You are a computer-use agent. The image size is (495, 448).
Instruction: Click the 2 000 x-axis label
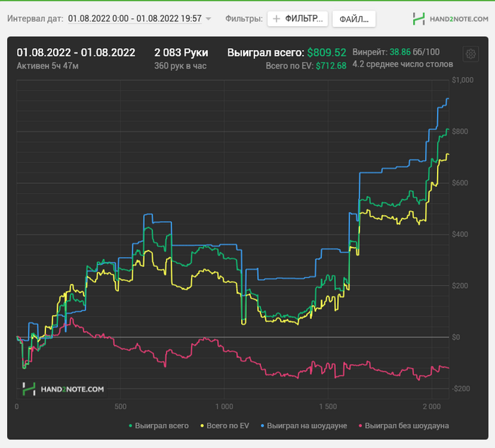(431, 407)
